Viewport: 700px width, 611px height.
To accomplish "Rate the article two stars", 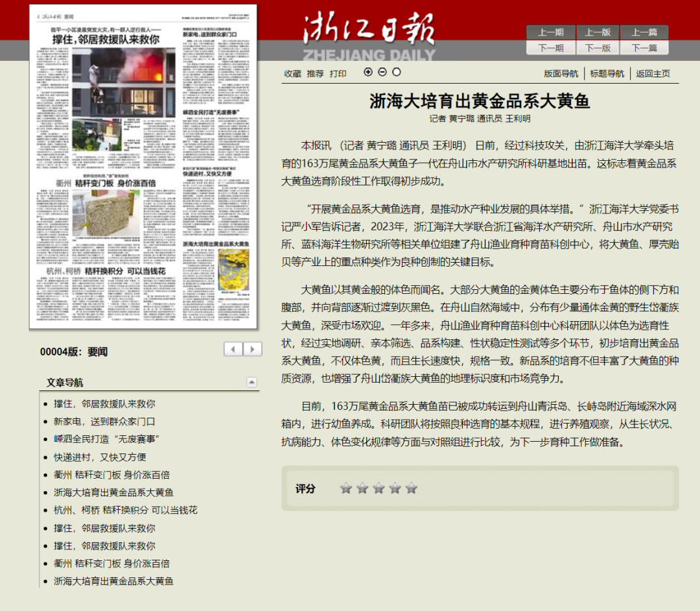I will (362, 488).
